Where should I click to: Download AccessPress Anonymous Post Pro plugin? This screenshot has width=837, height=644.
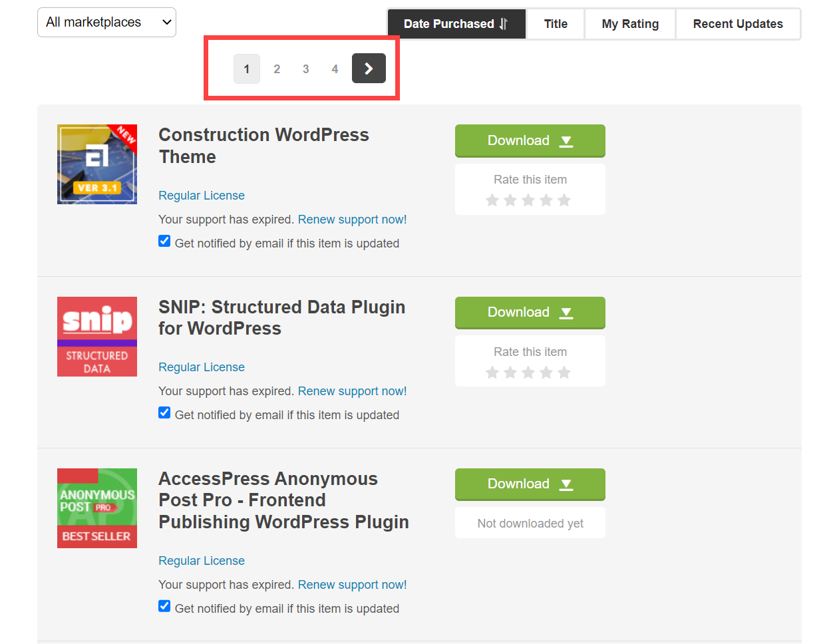530,484
